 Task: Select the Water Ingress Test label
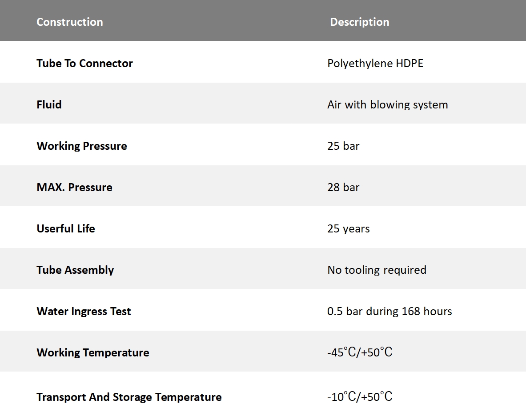[x=84, y=311]
